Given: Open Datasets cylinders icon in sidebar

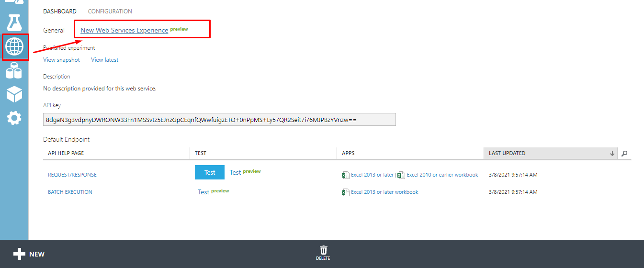Looking at the screenshot, I should tap(14, 71).
